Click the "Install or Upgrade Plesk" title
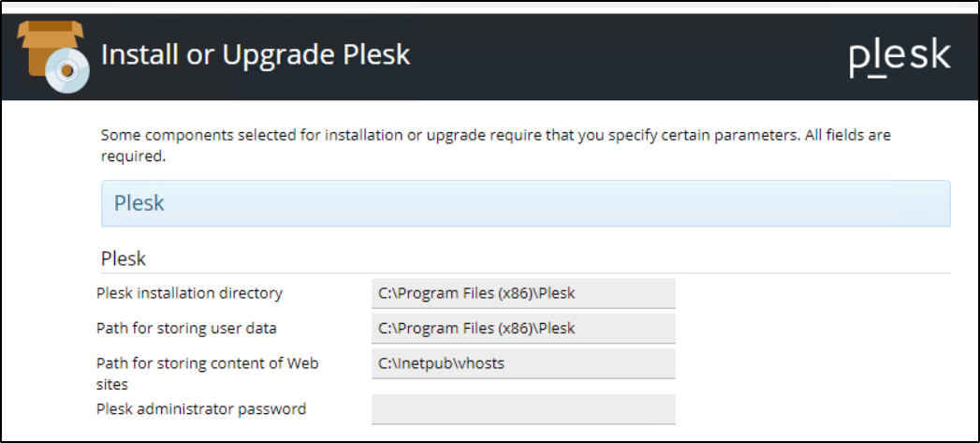 (255, 54)
